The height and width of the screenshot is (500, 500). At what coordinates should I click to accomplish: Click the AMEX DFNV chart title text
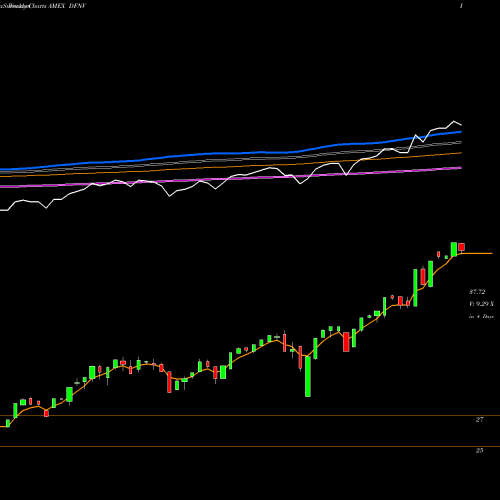pyautogui.click(x=67, y=6)
